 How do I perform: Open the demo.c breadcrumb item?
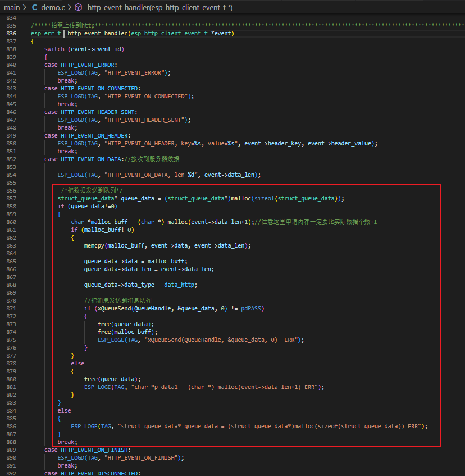(53, 8)
